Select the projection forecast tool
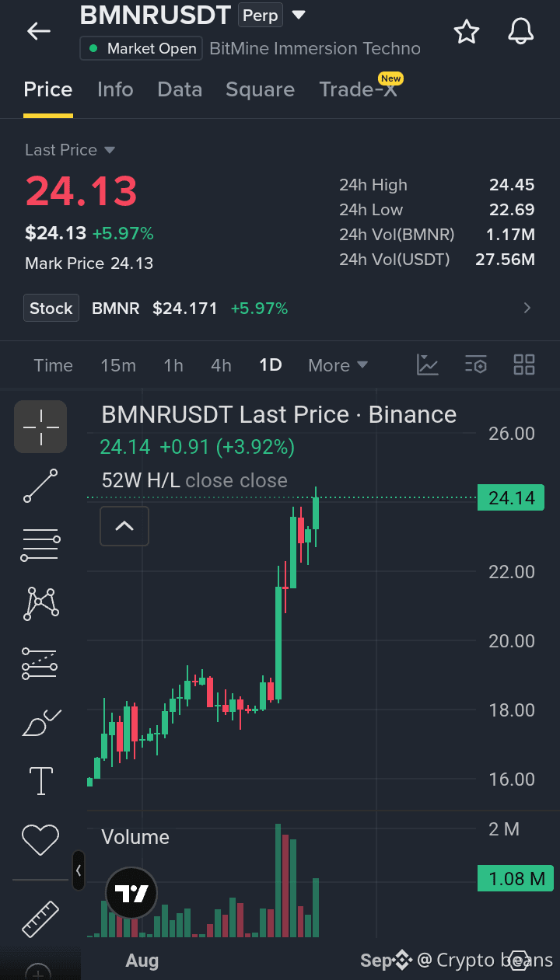 point(40,662)
